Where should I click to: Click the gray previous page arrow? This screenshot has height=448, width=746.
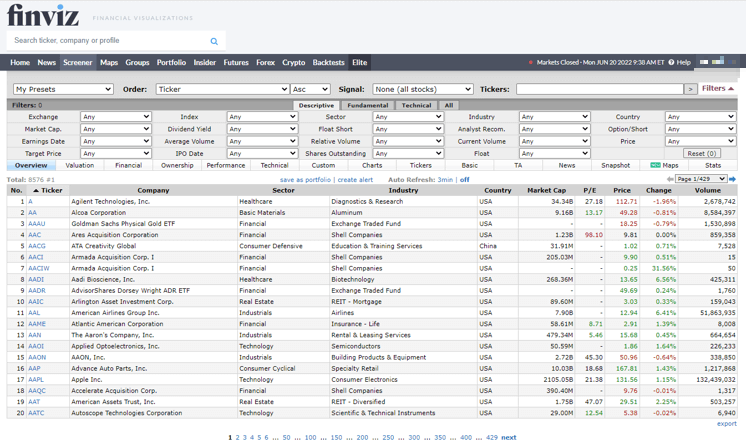tap(670, 179)
